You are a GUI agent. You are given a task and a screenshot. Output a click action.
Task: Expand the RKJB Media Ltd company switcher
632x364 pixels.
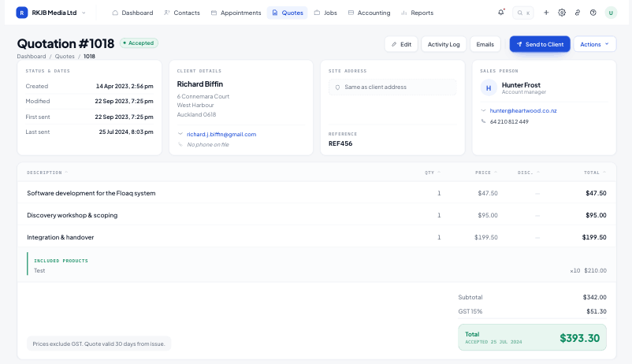tap(84, 13)
